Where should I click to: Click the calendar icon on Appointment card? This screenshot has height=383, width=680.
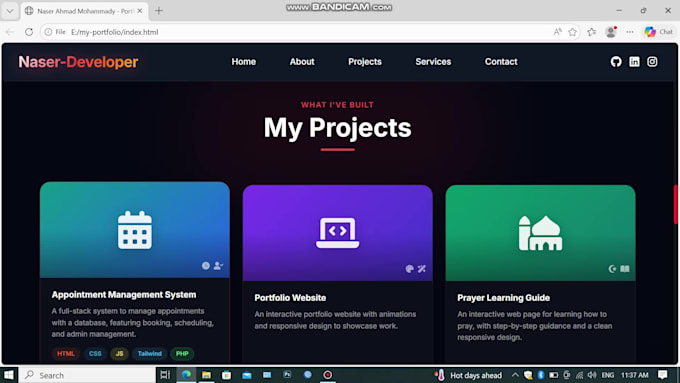click(135, 230)
